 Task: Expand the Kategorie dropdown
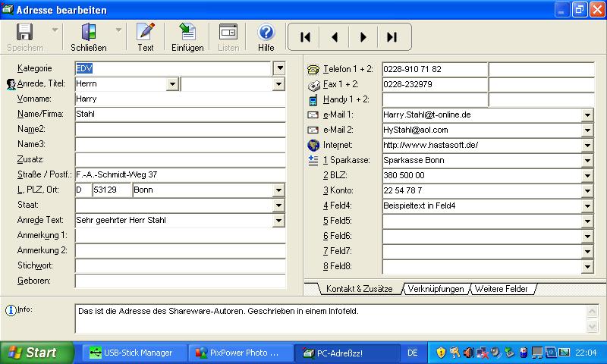279,68
